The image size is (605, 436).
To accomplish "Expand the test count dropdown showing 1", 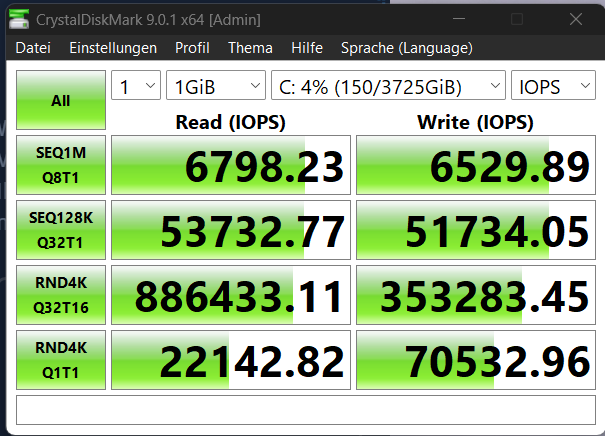I will 136,85.
